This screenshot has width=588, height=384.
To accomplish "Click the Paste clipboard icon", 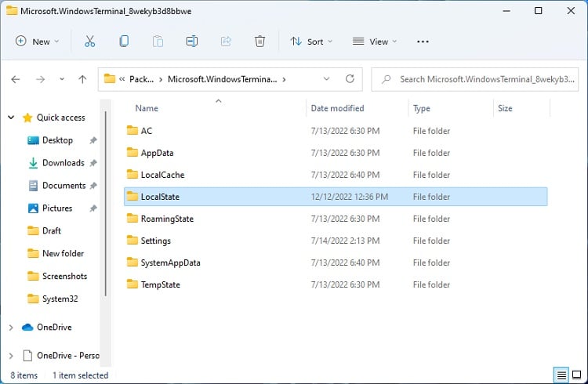I will pos(158,42).
